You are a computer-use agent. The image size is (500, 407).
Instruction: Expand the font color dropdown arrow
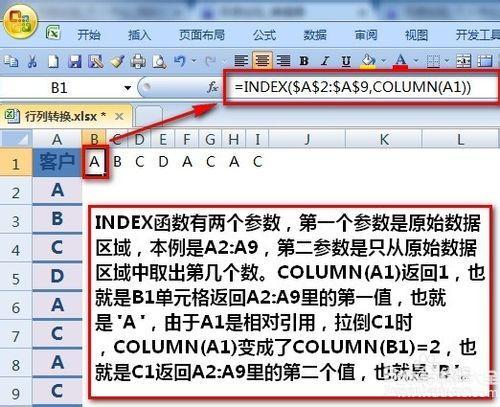416,61
